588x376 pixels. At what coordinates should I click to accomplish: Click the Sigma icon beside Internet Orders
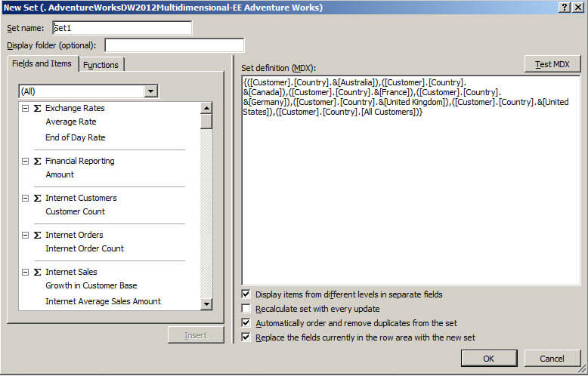click(37, 235)
